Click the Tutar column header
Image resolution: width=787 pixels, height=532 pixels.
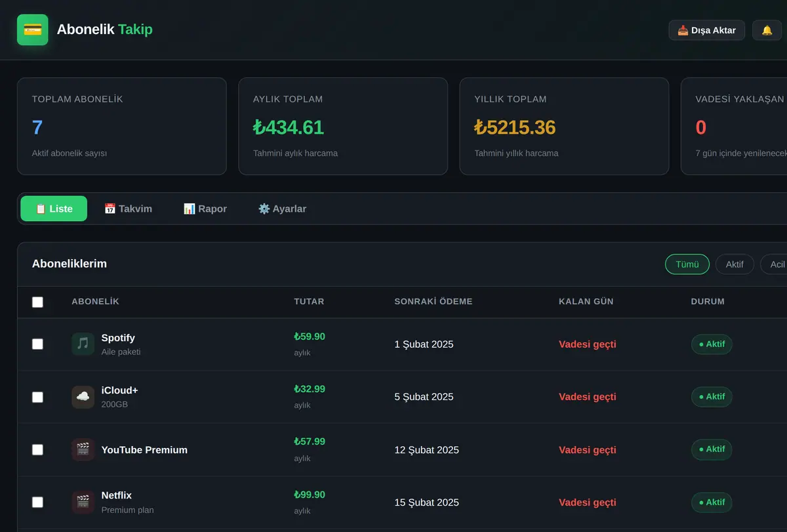(309, 302)
